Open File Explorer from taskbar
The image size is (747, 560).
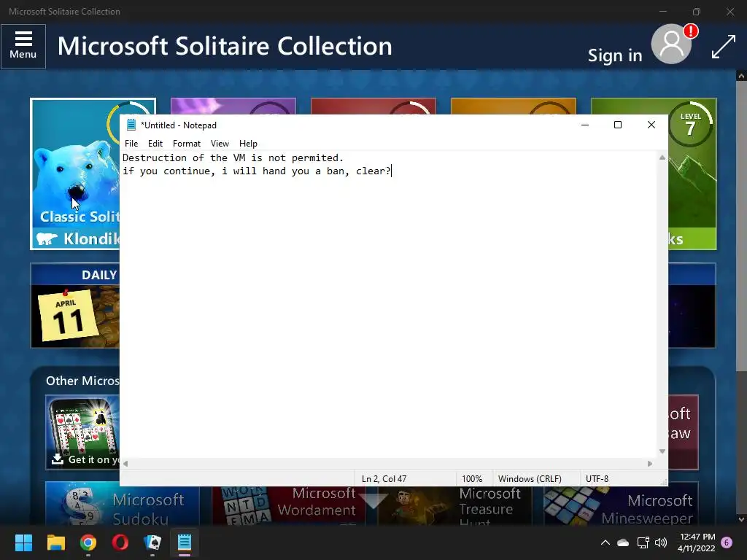click(55, 542)
